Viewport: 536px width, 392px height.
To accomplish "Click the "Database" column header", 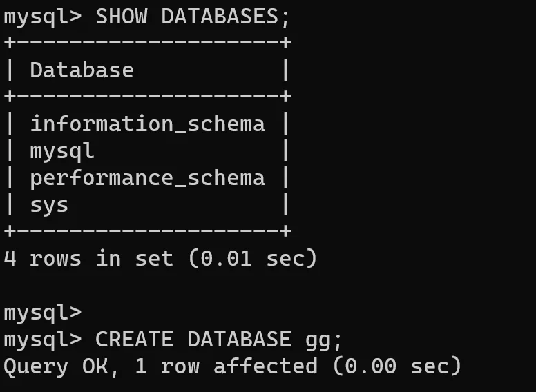I will click(x=82, y=70).
